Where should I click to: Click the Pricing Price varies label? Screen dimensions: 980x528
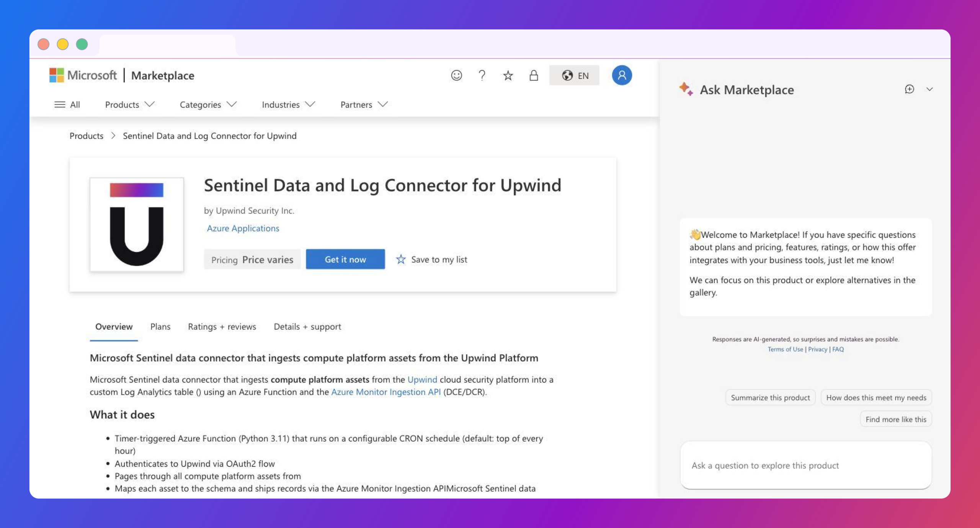pyautogui.click(x=252, y=259)
